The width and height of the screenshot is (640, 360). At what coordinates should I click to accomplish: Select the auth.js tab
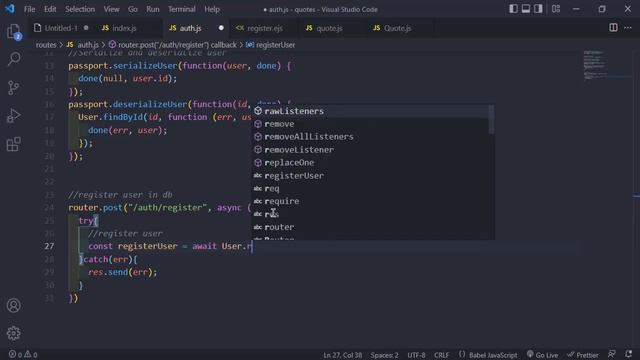(191, 28)
